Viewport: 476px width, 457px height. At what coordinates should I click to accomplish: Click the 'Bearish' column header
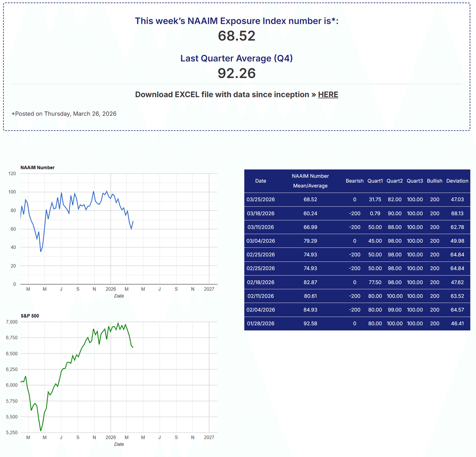[355, 181]
